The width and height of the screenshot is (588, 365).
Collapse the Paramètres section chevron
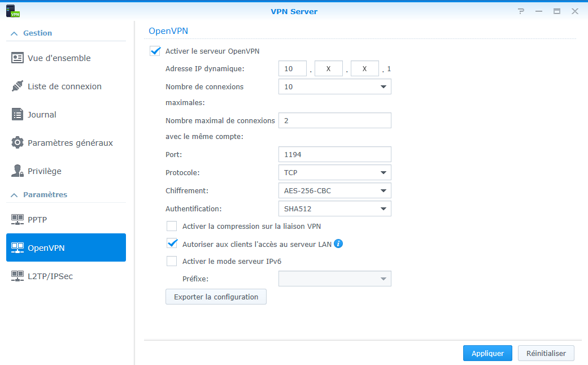[x=14, y=195]
